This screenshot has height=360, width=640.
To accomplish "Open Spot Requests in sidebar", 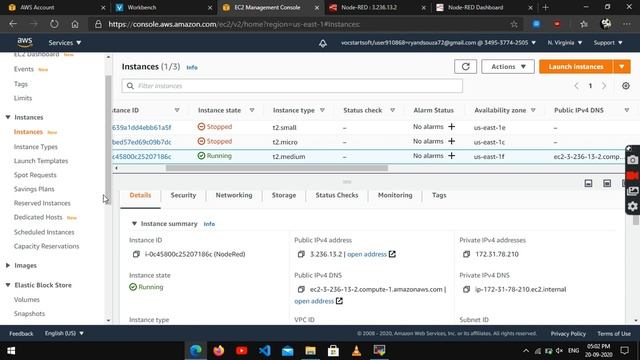I will (x=35, y=175).
